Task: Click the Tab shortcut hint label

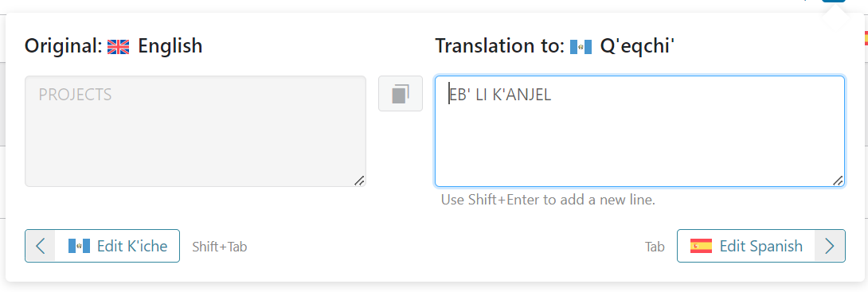Action: coord(655,247)
